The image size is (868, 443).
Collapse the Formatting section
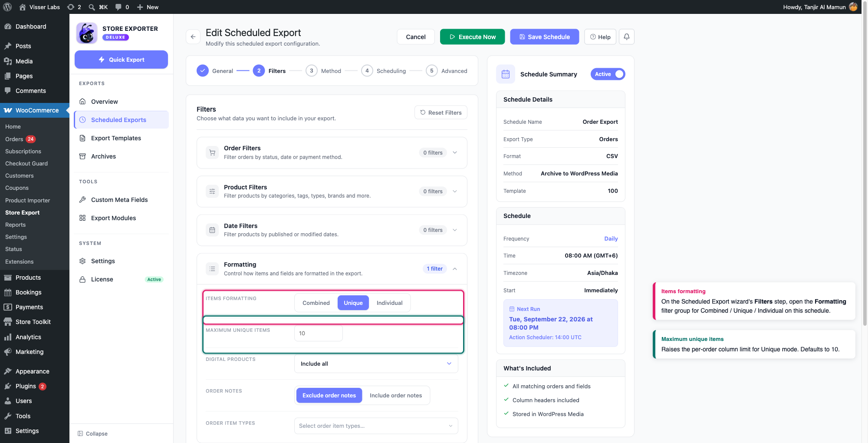point(455,269)
